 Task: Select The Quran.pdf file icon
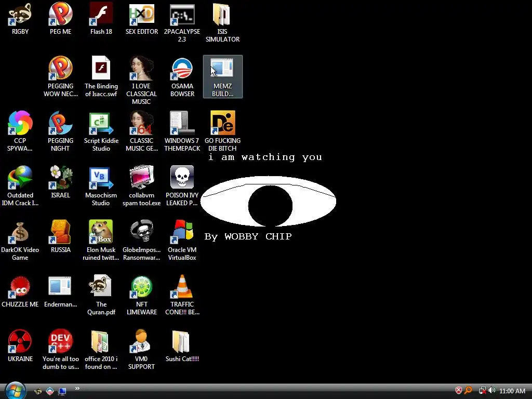(101, 295)
